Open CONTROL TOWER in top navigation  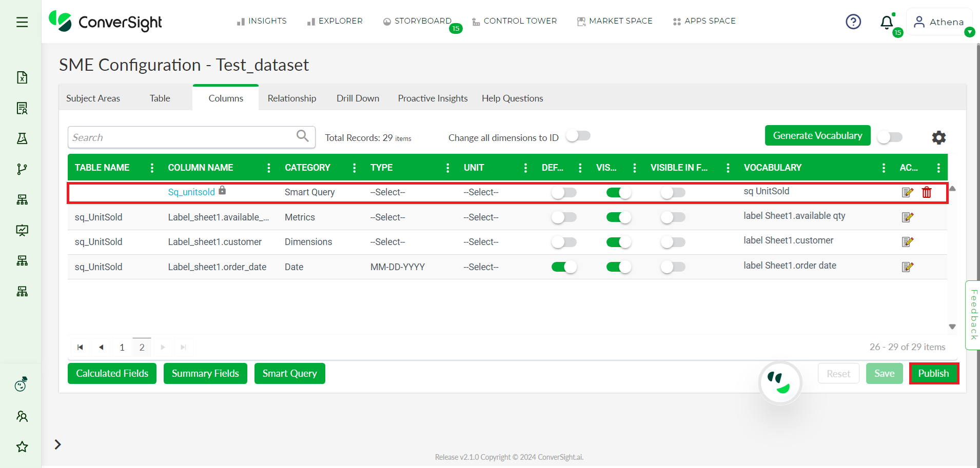tap(515, 21)
